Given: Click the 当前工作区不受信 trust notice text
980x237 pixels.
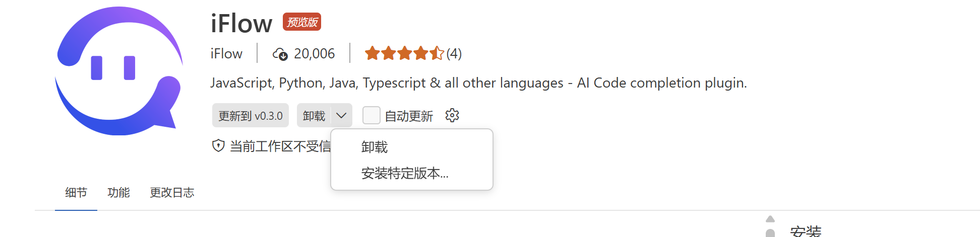Looking at the screenshot, I should coord(280,146).
